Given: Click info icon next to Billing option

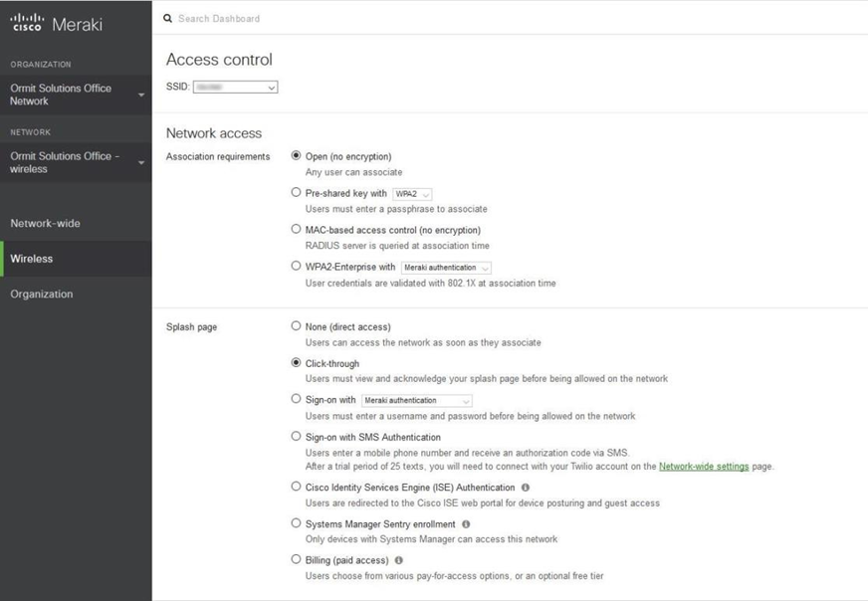Looking at the screenshot, I should 399,560.
